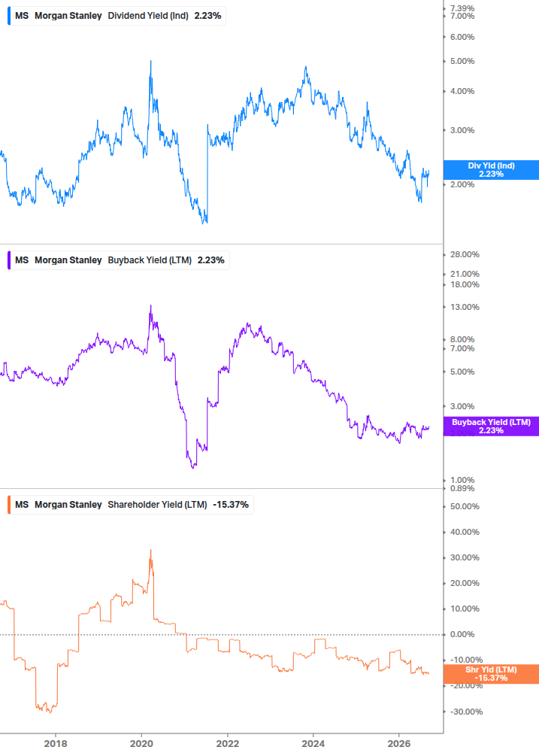Click the -30.00% axis value in shareholder chart

pos(466,712)
